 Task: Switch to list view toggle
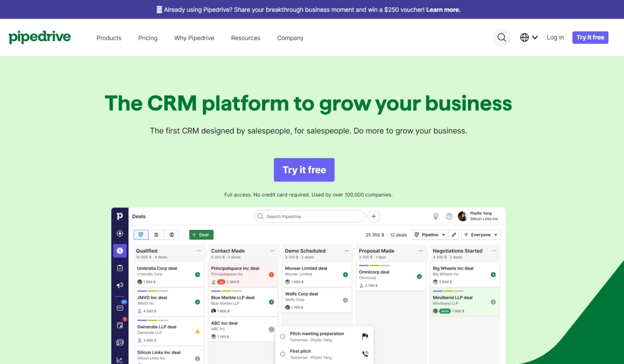(x=156, y=235)
